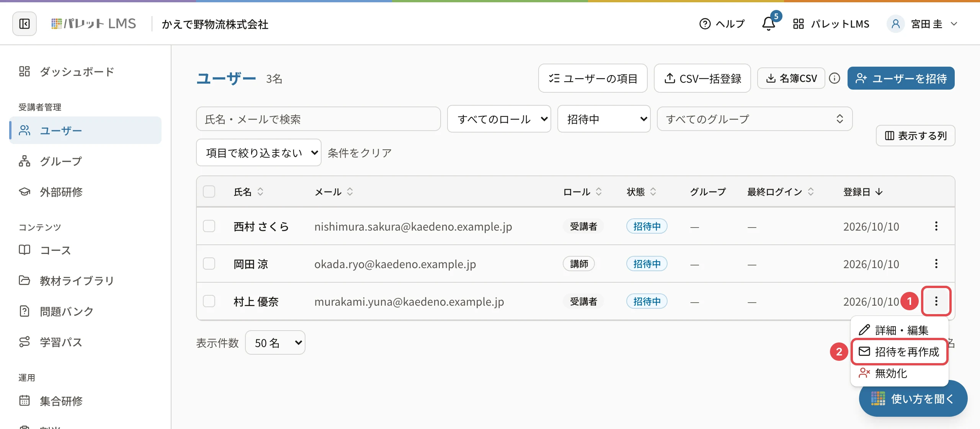980x429 pixels.
Task: Check the box for 村上 優奈
Action: 209,301
